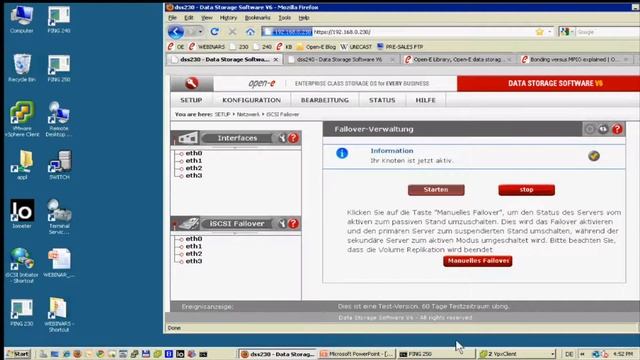Select eth0 under iSCSI Failover
Viewport: 640px width, 360px height.
tap(194, 239)
